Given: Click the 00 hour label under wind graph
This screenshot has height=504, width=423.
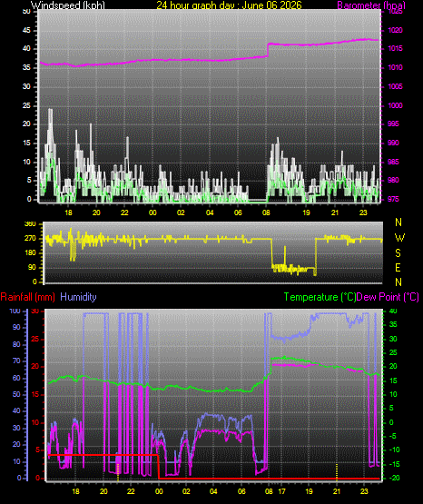Looking at the screenshot, I should click(152, 212).
